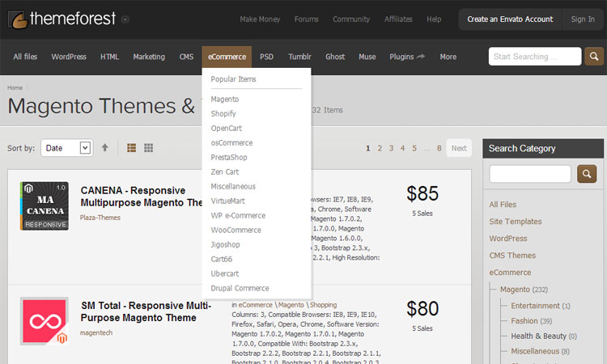Open the Community link
The image size is (607, 364).
pos(351,19)
